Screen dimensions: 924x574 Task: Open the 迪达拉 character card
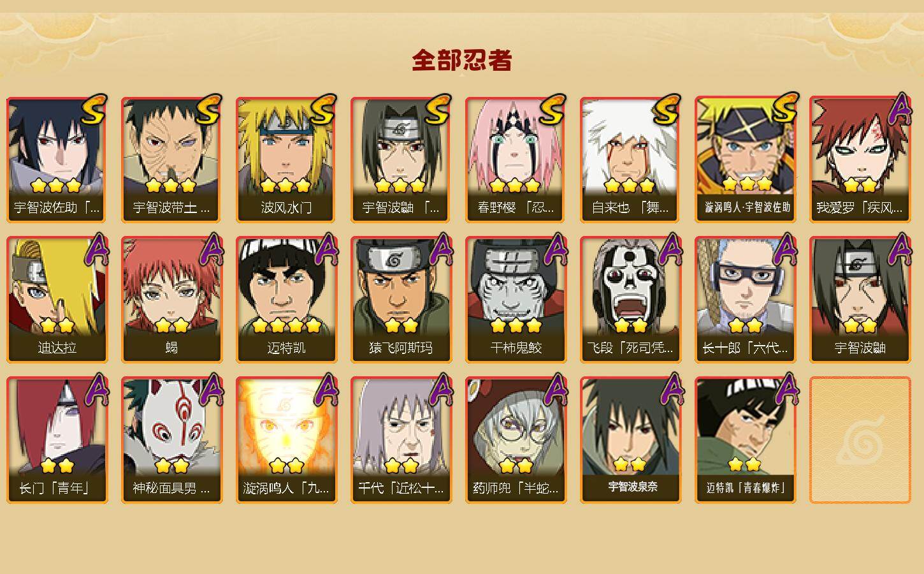pyautogui.click(x=57, y=300)
